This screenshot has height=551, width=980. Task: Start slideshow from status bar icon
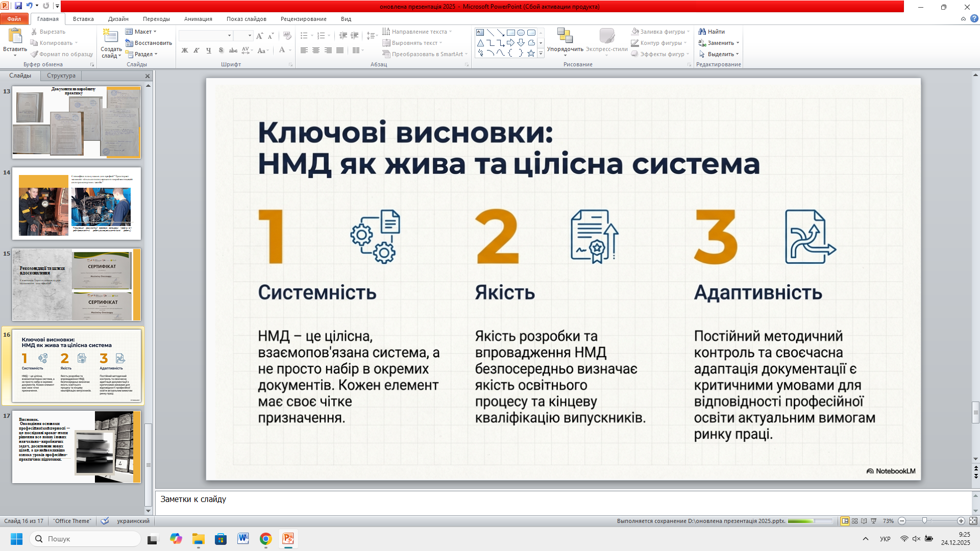[873, 521]
